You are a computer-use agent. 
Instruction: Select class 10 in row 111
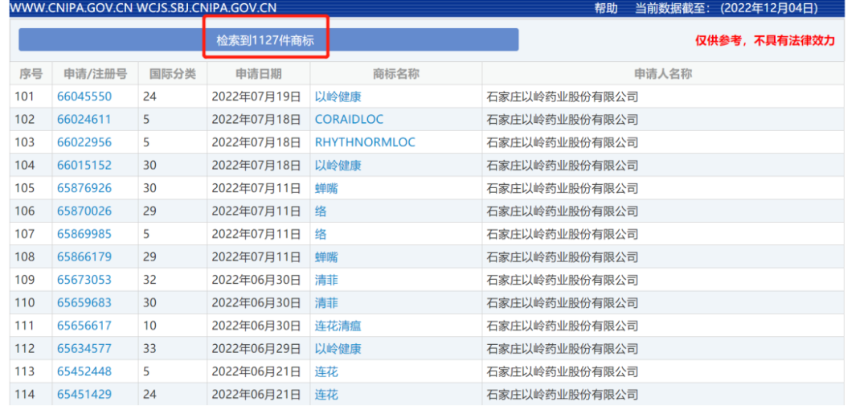coord(149,326)
